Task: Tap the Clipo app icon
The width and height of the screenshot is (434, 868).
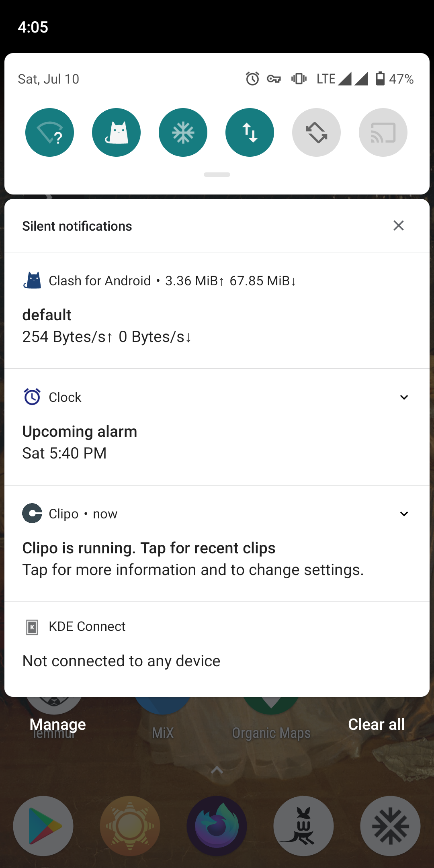Action: tap(32, 513)
